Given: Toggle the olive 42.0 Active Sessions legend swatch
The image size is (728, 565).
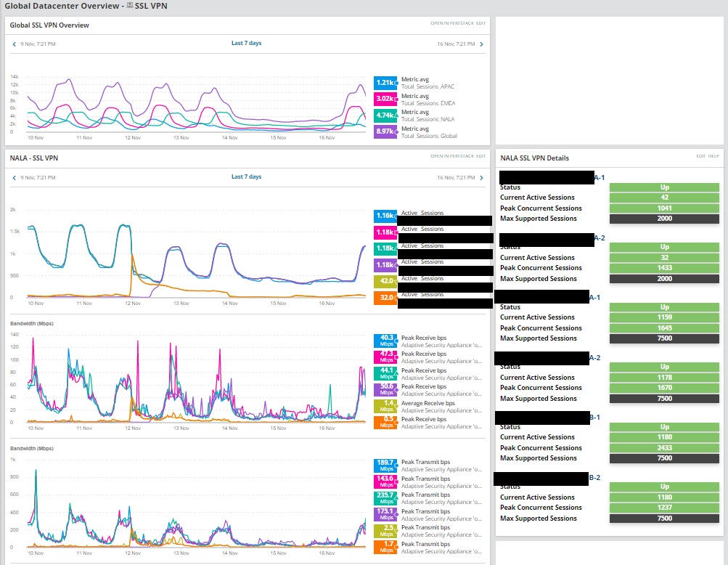Looking at the screenshot, I should pyautogui.click(x=385, y=281).
